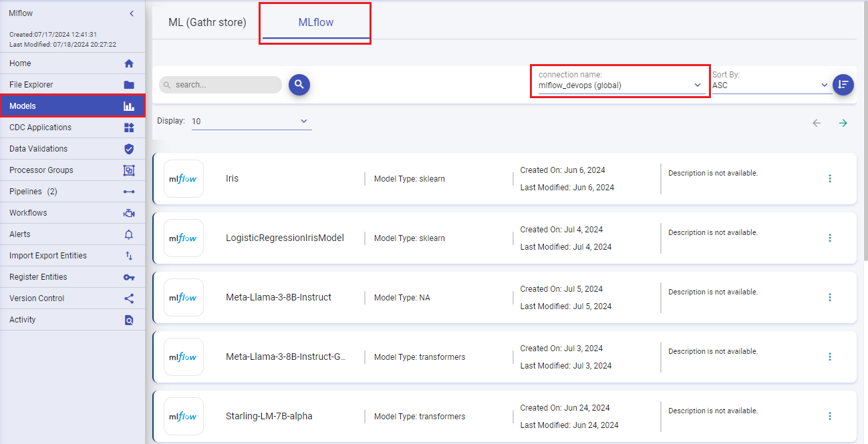Open the connection name dropdown
868x444 pixels.
(620, 85)
